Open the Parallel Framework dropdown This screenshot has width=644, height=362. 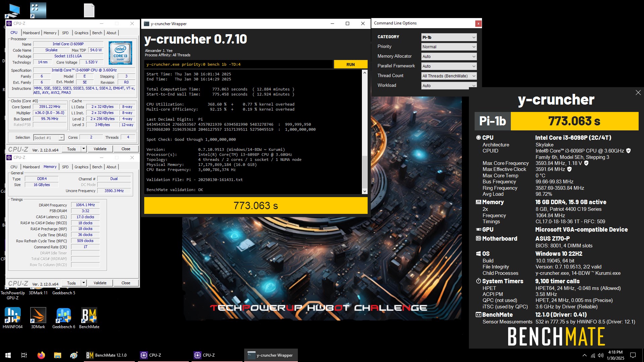449,66
